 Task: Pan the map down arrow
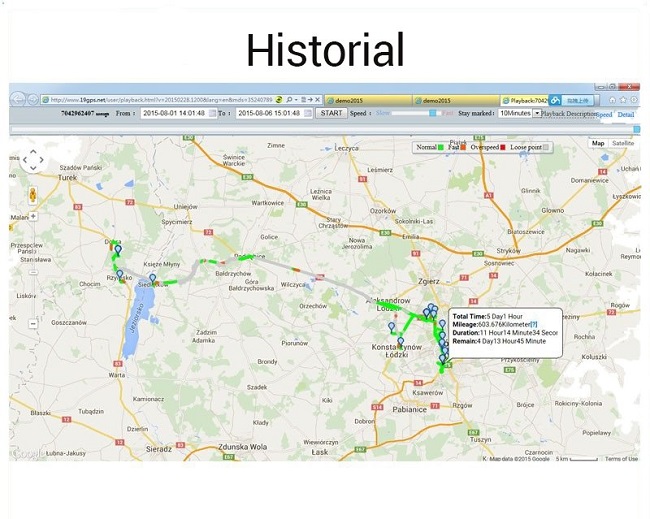coord(33,168)
